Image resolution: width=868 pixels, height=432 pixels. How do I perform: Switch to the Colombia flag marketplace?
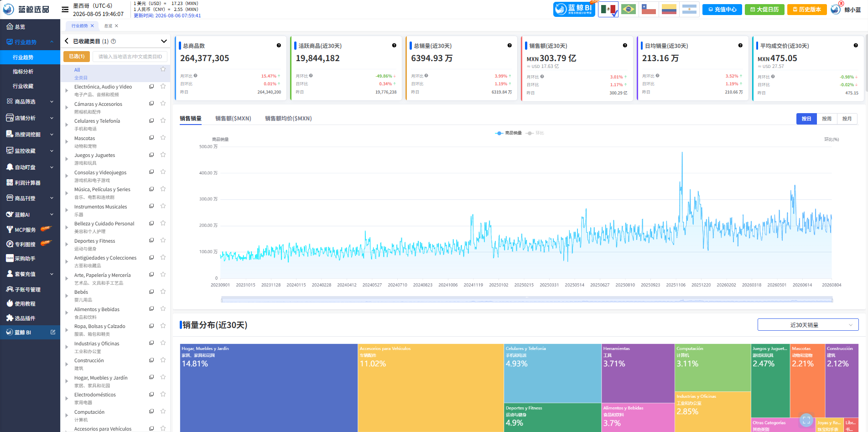click(669, 9)
